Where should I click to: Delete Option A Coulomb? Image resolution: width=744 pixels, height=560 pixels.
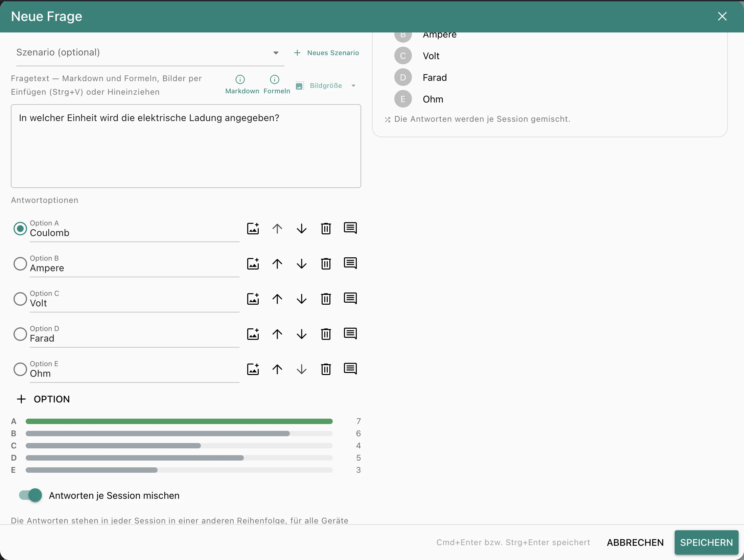click(326, 229)
